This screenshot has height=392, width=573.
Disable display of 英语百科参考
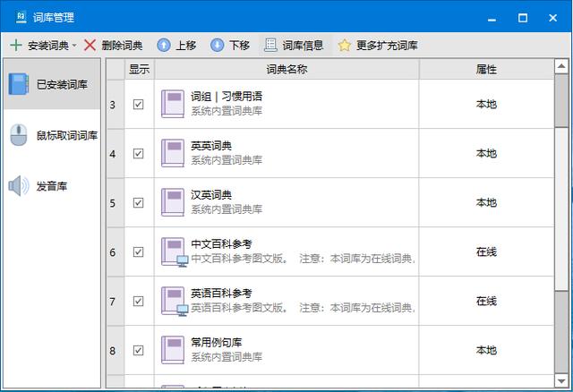point(138,302)
